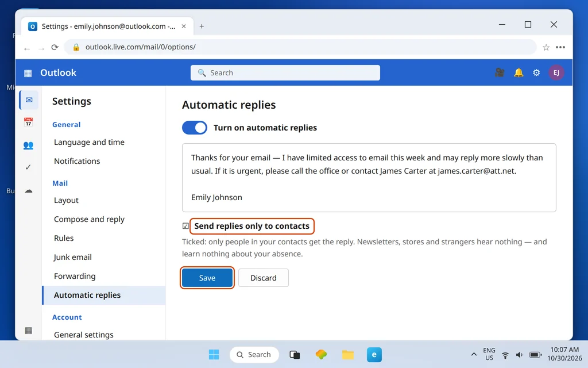Open the clock showing 10:07 AM
The image size is (588, 368).
[564, 354]
